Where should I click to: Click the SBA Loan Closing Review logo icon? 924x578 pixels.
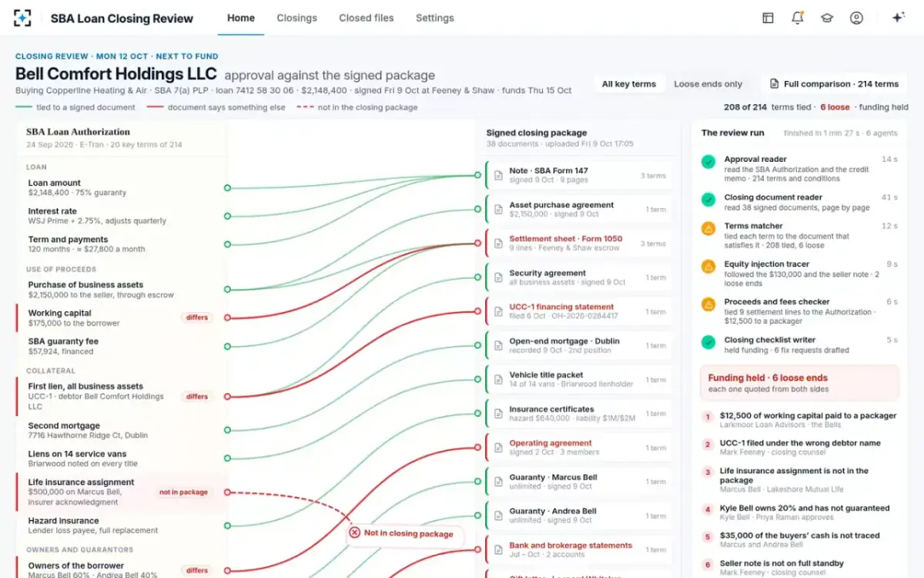tap(23, 18)
